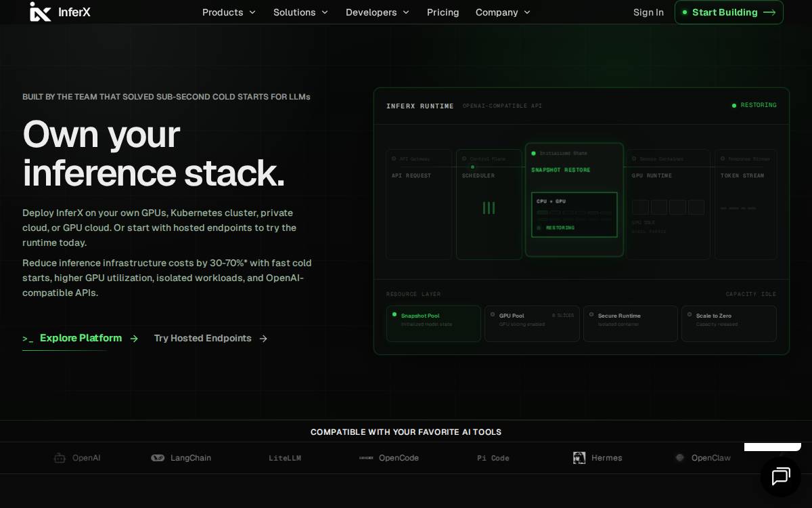The image size is (812, 508).
Task: Click the Scheduler queue bars icon
Action: (x=489, y=208)
